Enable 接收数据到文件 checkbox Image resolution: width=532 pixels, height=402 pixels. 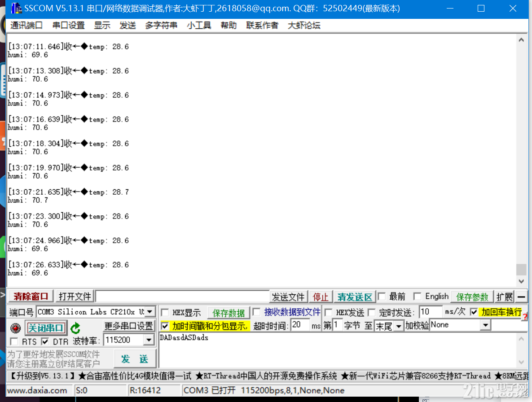(x=257, y=312)
